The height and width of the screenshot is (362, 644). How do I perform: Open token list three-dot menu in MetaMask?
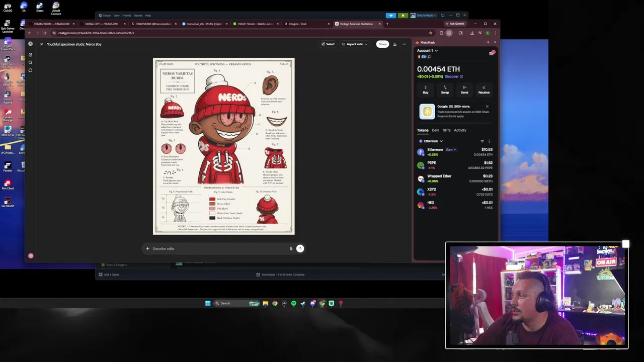tap(489, 141)
